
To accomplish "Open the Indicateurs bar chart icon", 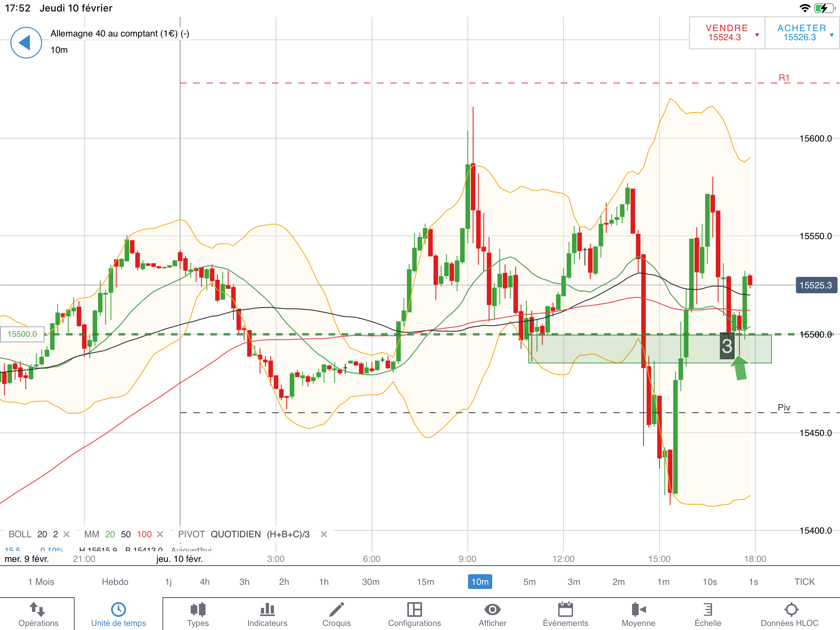I will [267, 609].
